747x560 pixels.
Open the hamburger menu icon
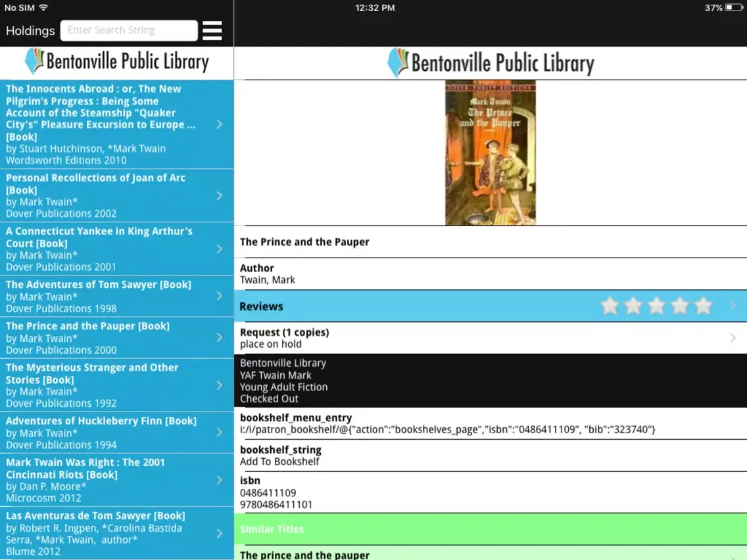(x=212, y=30)
